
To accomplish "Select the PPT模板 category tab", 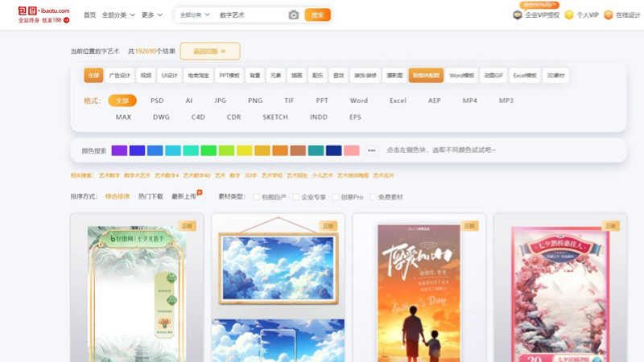I will 229,76.
